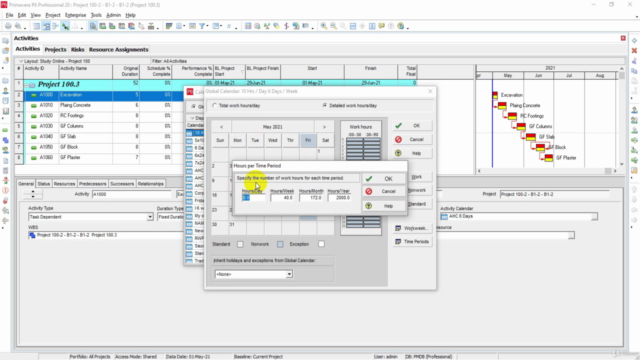
Task: Select Detailed work hours/day radio button
Action: [x=325, y=105]
